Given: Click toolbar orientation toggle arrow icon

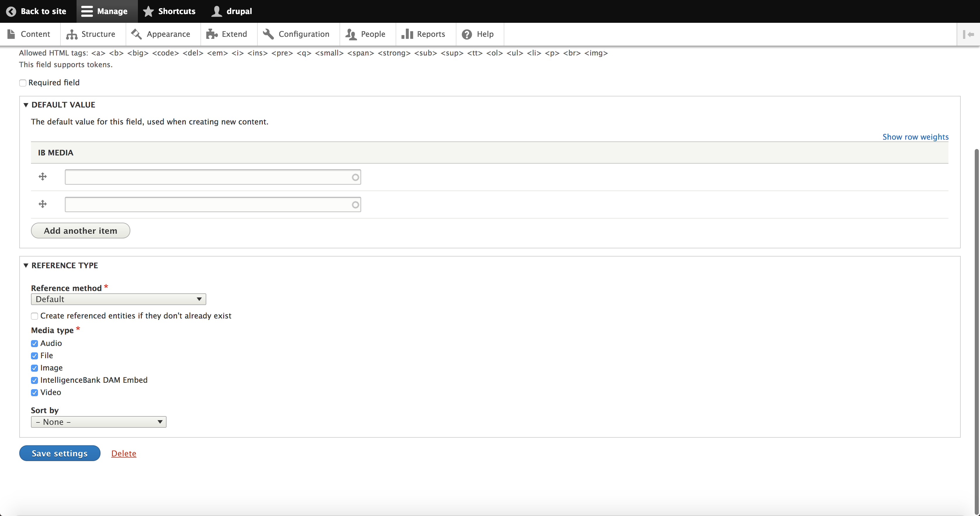Looking at the screenshot, I should pyautogui.click(x=969, y=34).
